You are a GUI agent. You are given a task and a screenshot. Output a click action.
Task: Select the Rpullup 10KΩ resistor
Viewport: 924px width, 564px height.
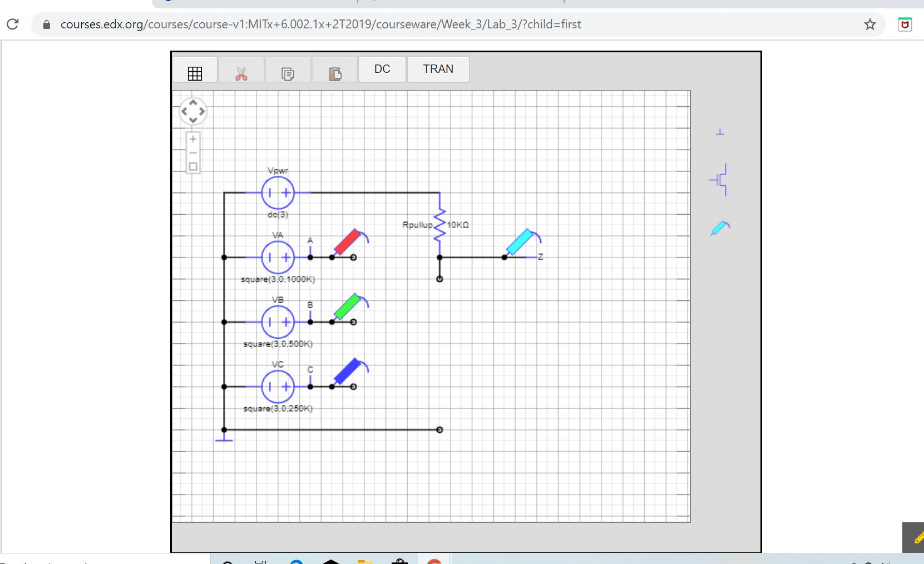coord(439,225)
